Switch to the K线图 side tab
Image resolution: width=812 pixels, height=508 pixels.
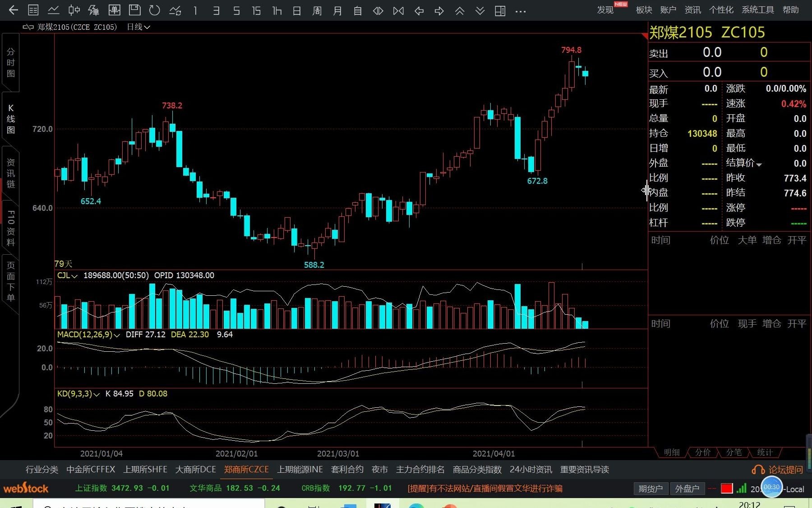pos(10,119)
